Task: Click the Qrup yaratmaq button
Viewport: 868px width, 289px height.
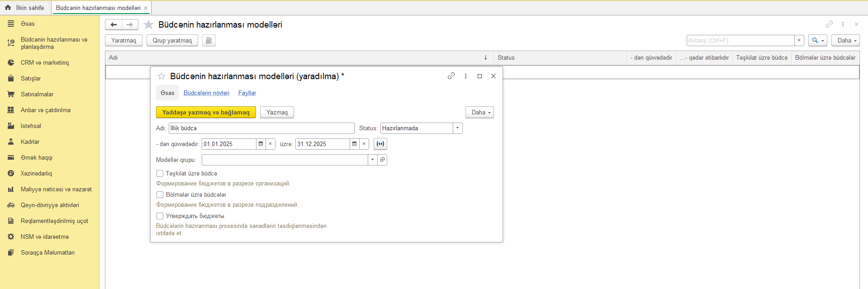Action: pos(172,40)
